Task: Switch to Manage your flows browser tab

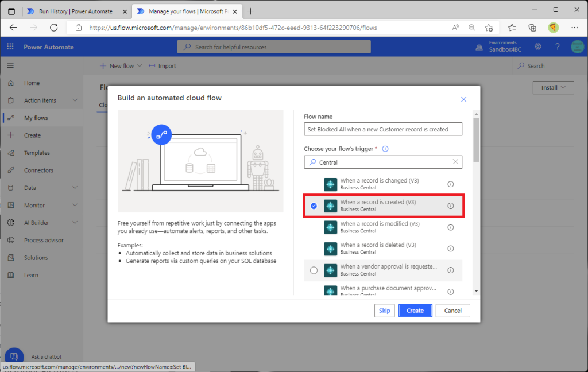Action: pyautogui.click(x=187, y=11)
